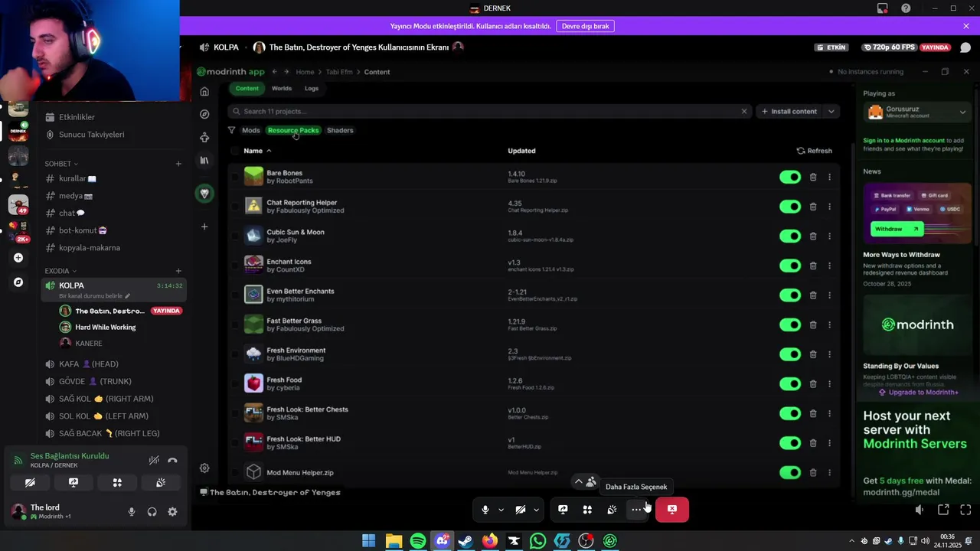Image resolution: width=980 pixels, height=551 pixels.
Task: Deafen with headphones icon in Discord
Action: tap(152, 512)
